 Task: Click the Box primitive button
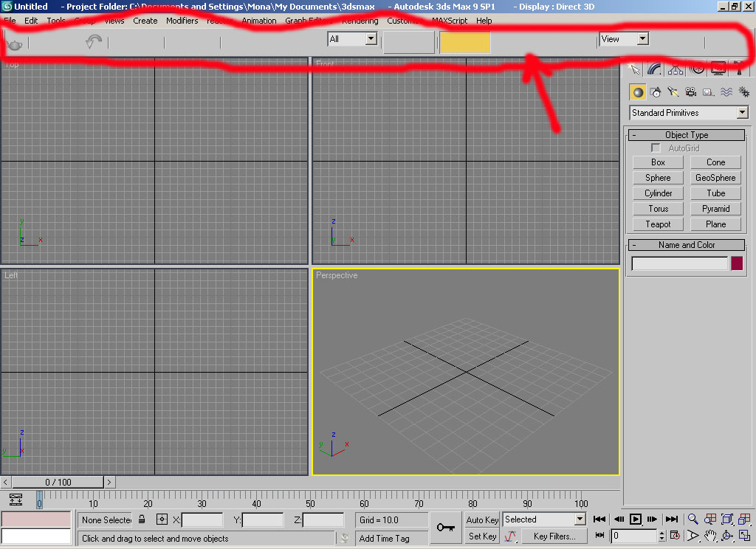tap(658, 162)
